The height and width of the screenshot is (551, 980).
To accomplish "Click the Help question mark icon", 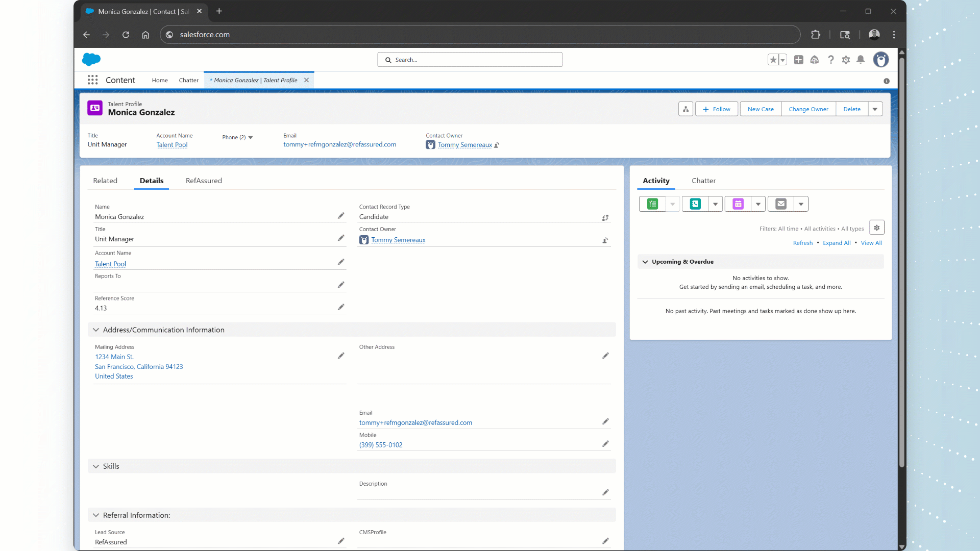I will tap(830, 60).
